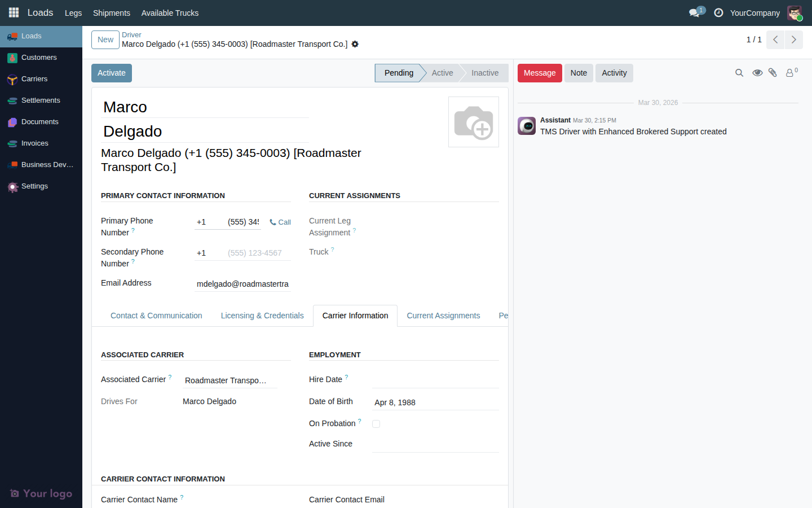Viewport: 812px width, 508px height.
Task: Click secondary phone country code +1 field
Action: click(x=208, y=253)
